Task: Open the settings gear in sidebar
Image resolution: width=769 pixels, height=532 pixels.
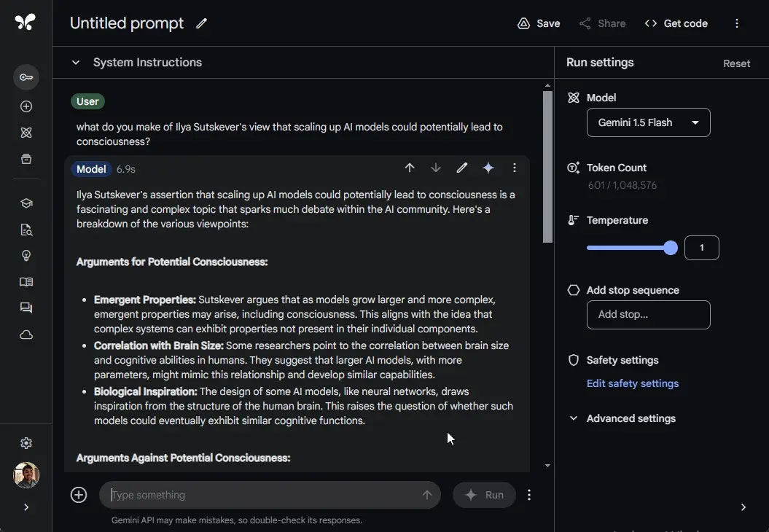Action: tap(26, 443)
